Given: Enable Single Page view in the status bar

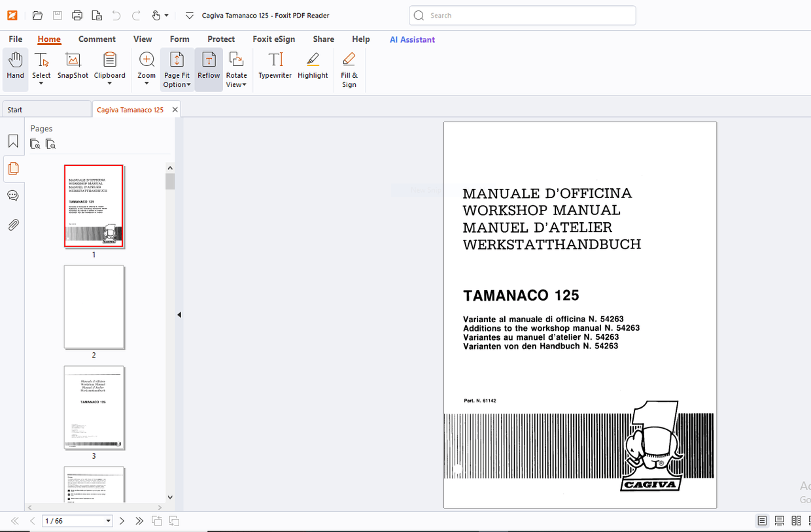Looking at the screenshot, I should [762, 520].
